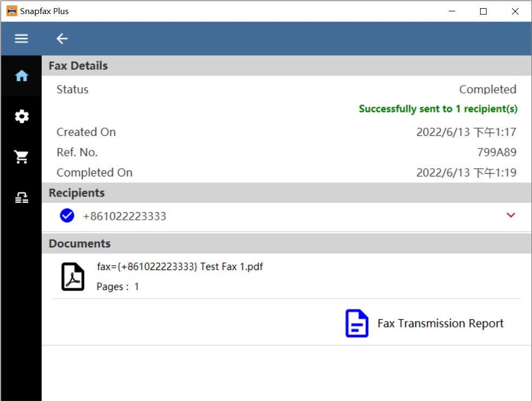Open the Home sidebar icon
This screenshot has height=401, width=532.
tap(21, 76)
